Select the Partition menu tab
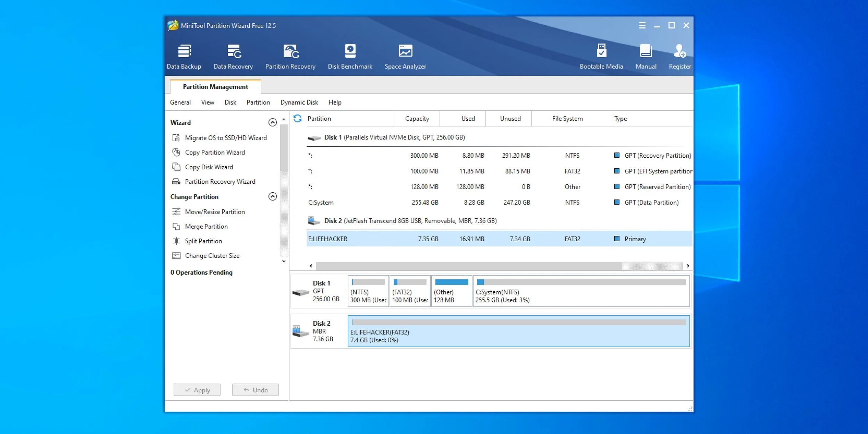868x434 pixels. coord(257,102)
